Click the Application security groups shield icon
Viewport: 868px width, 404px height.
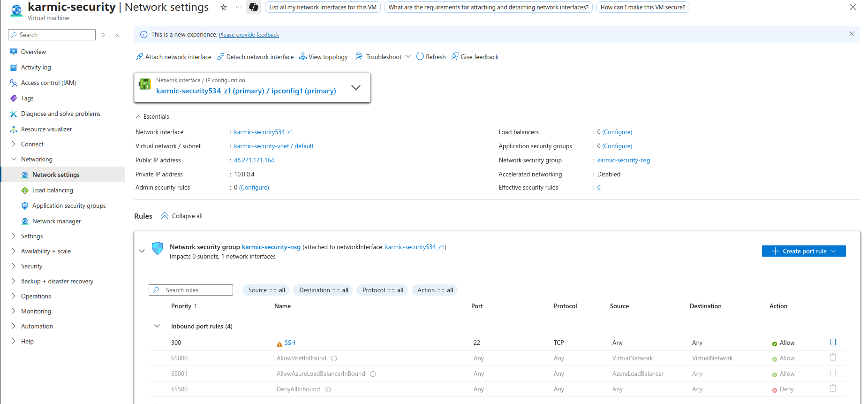click(x=25, y=206)
